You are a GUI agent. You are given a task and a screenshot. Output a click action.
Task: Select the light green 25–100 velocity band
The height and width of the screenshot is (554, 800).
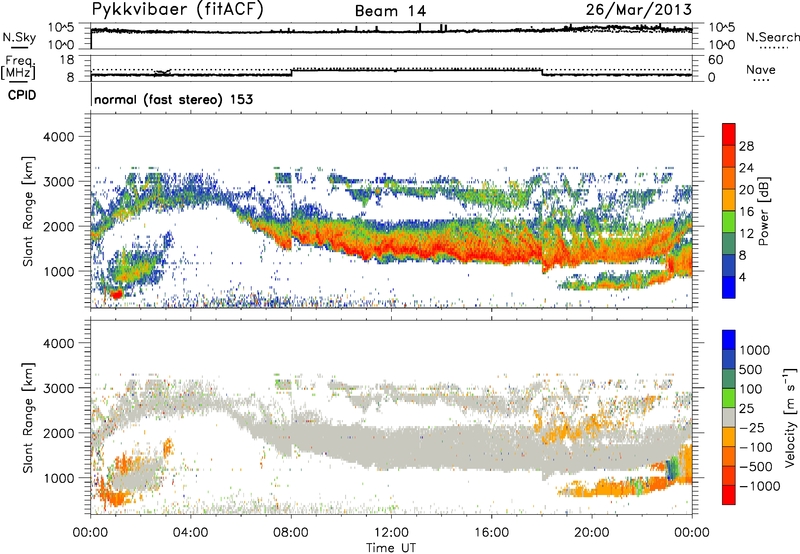pyautogui.click(x=729, y=398)
